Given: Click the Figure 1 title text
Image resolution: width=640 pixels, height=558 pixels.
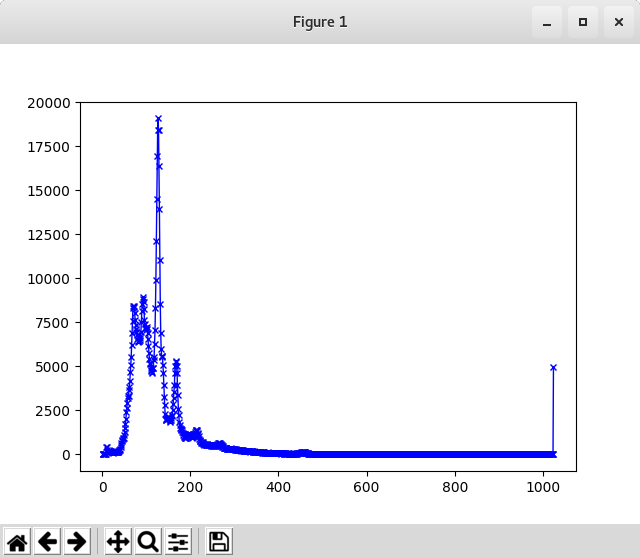Looking at the screenshot, I should 320,22.
